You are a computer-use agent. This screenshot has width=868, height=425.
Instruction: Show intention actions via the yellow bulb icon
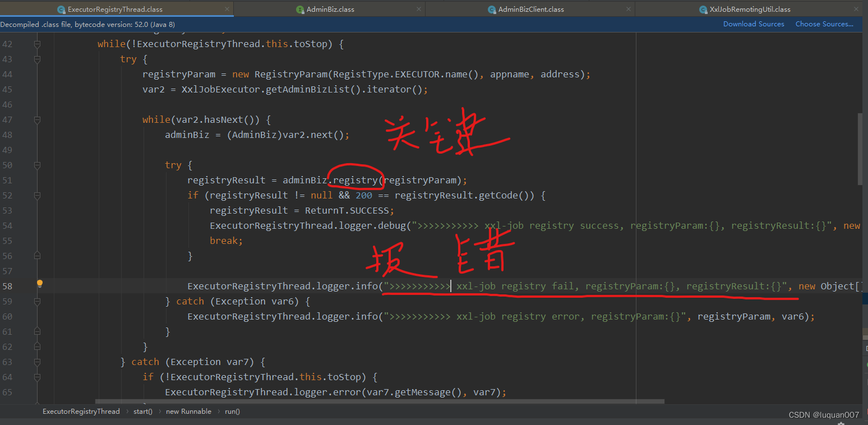[x=40, y=284]
